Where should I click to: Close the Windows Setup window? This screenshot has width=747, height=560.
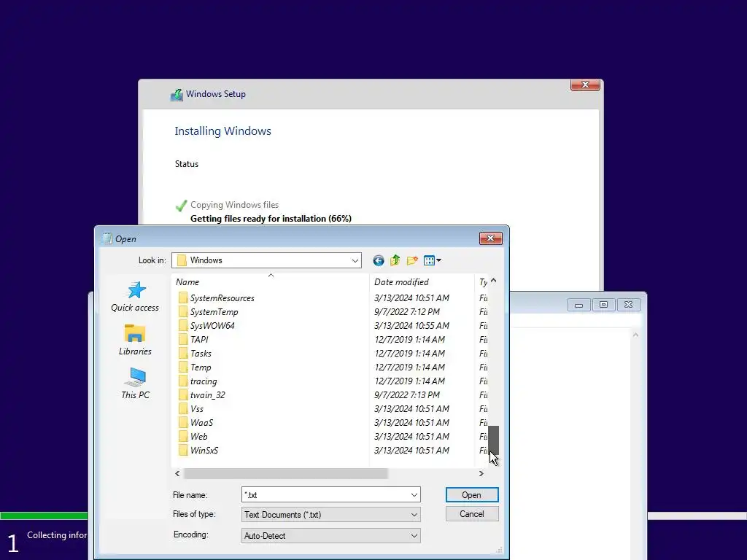click(585, 85)
